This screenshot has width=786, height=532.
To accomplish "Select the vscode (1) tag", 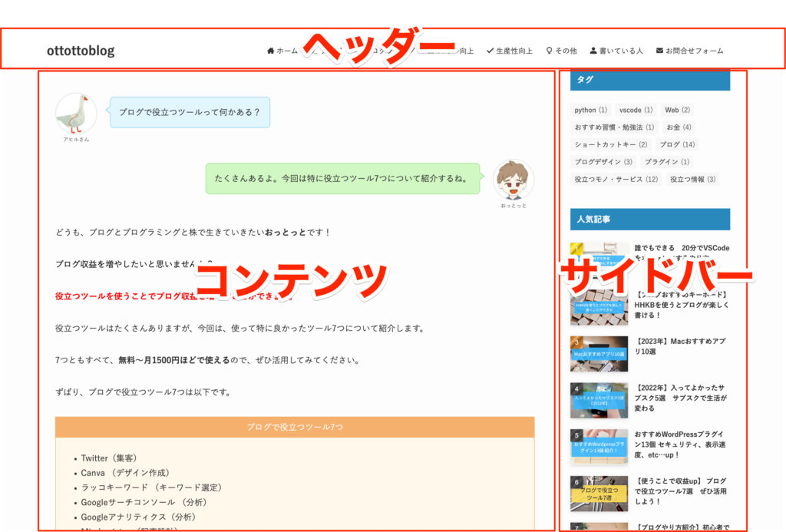I will [636, 110].
